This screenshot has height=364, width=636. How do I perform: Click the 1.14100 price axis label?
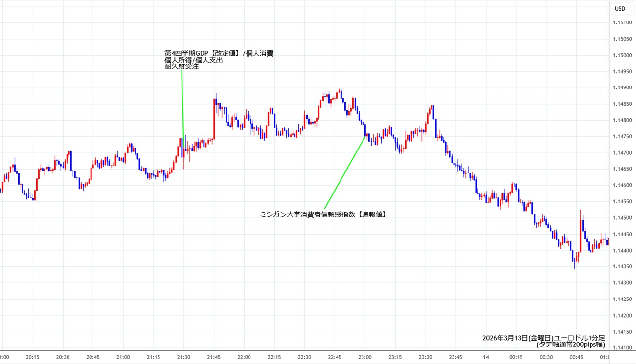click(x=622, y=348)
